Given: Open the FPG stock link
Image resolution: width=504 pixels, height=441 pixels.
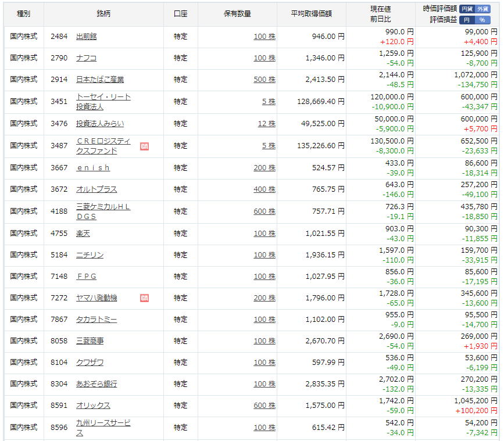Looking at the screenshot, I should coord(86,277).
